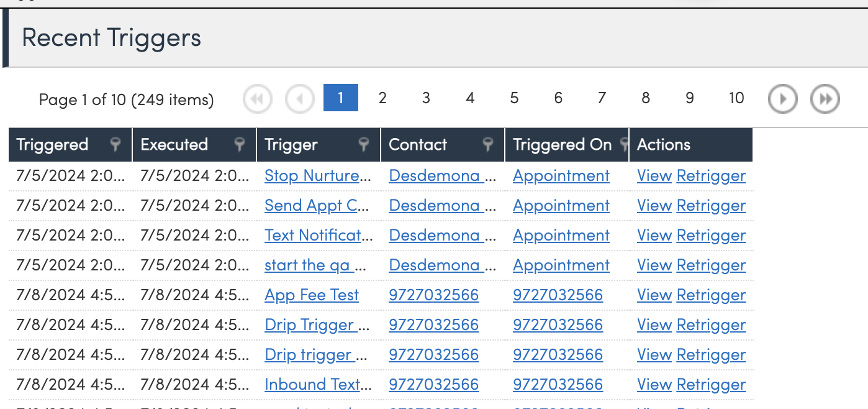
Task: Click the filter icon in Triggered column
Action: [x=115, y=145]
